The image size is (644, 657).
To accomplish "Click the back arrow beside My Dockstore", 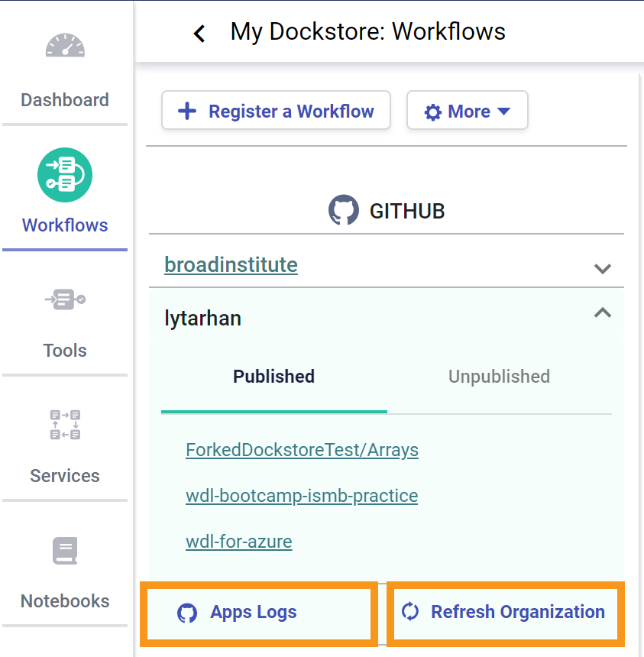I will click(199, 33).
